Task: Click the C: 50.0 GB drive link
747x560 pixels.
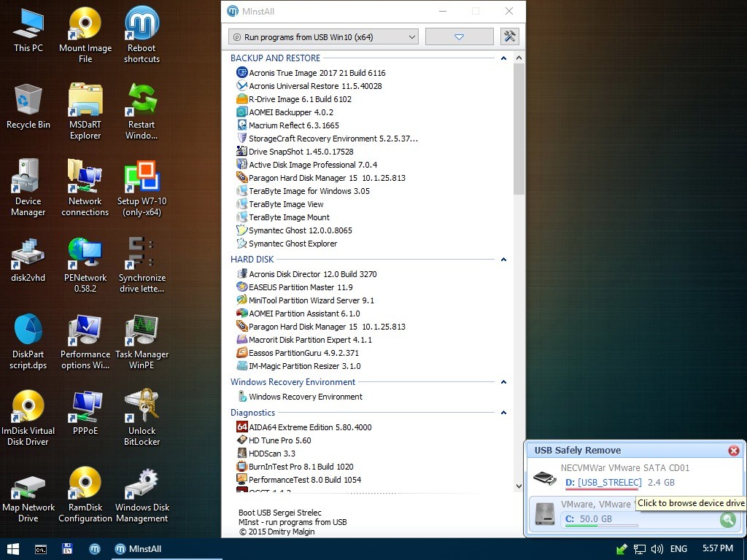Action: pyautogui.click(x=588, y=518)
